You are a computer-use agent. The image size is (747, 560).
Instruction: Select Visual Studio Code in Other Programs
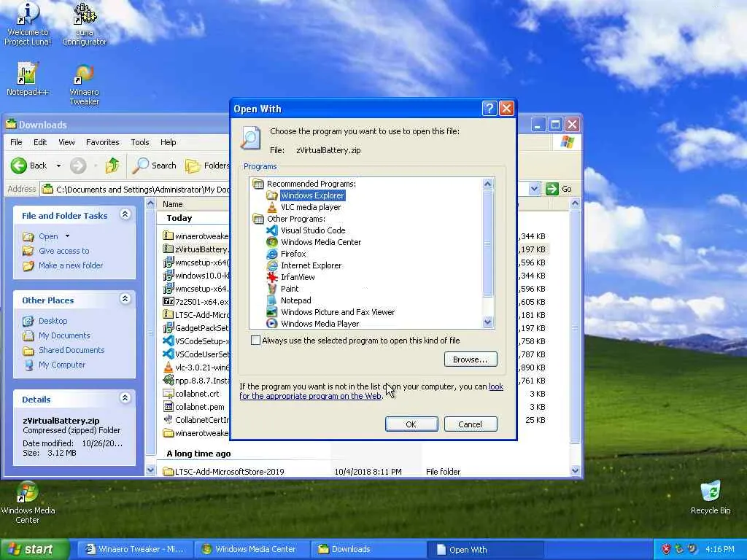click(x=312, y=230)
